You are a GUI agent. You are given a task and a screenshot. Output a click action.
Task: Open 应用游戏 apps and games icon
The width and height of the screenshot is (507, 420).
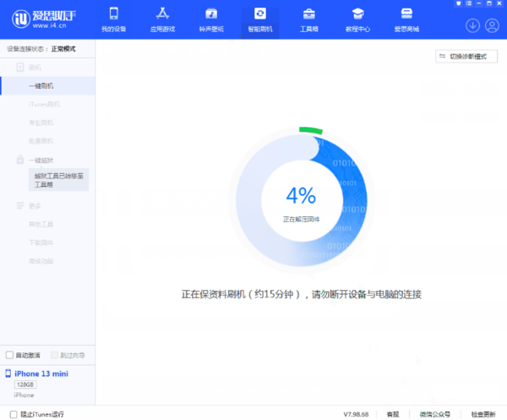(x=162, y=14)
